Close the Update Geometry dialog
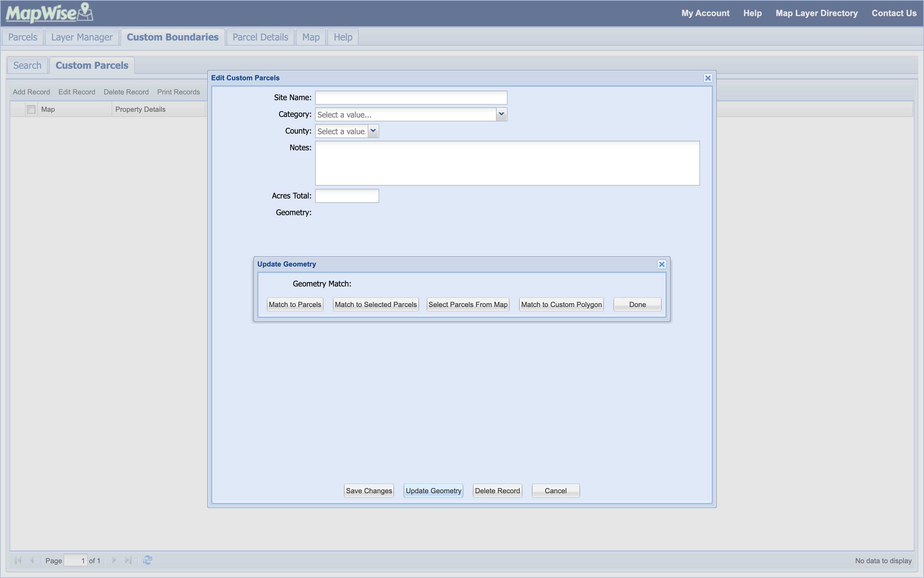The height and width of the screenshot is (578, 924). pyautogui.click(x=662, y=264)
